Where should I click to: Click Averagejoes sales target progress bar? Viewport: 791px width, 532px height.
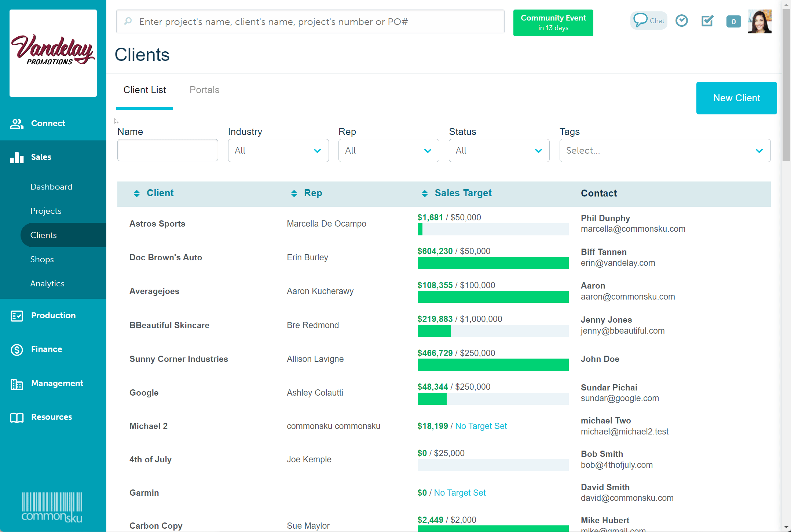pos(492,297)
